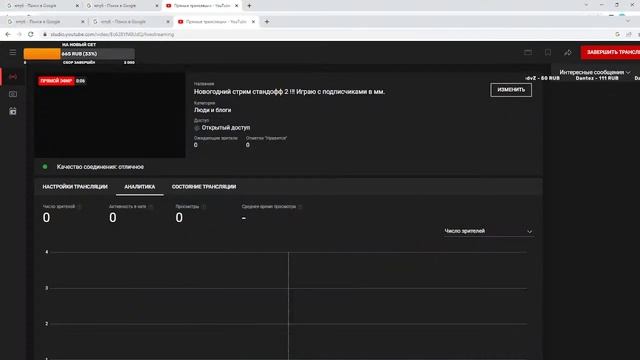640x360 pixels.
Task: Click the category value Люди и блоги
Action: 212,110
